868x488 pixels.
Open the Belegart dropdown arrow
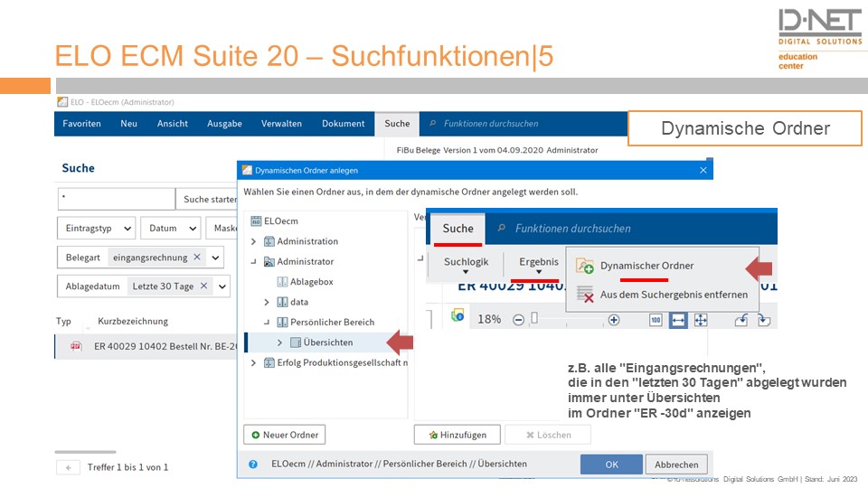click(x=215, y=258)
